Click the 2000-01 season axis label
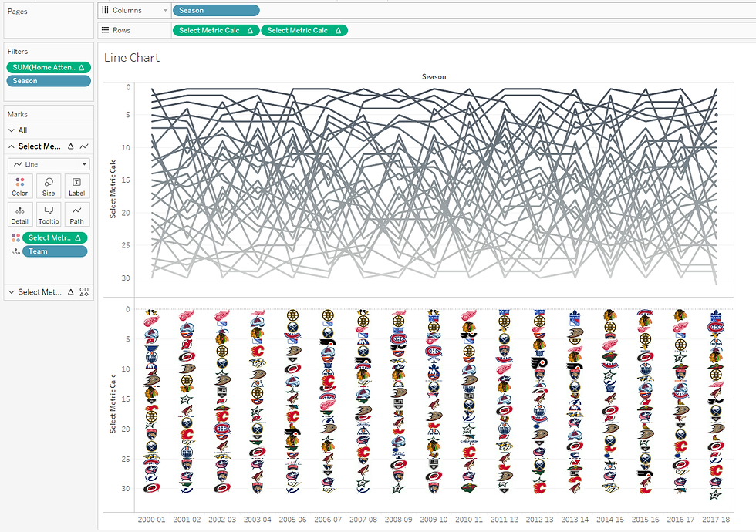 [151, 520]
